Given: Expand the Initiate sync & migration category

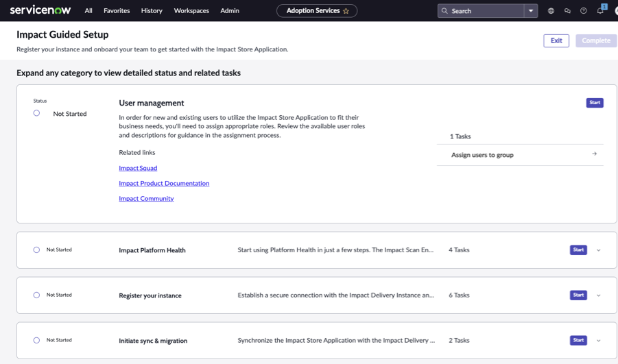Looking at the screenshot, I should 598,341.
